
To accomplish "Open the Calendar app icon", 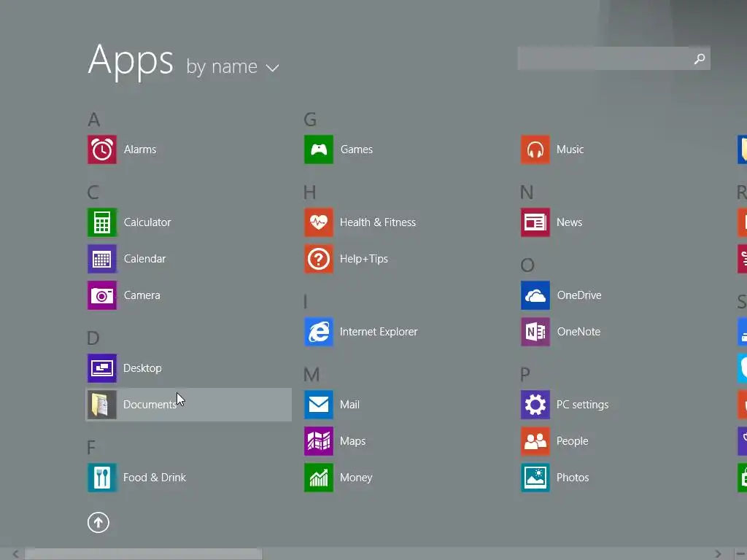I will click(102, 259).
